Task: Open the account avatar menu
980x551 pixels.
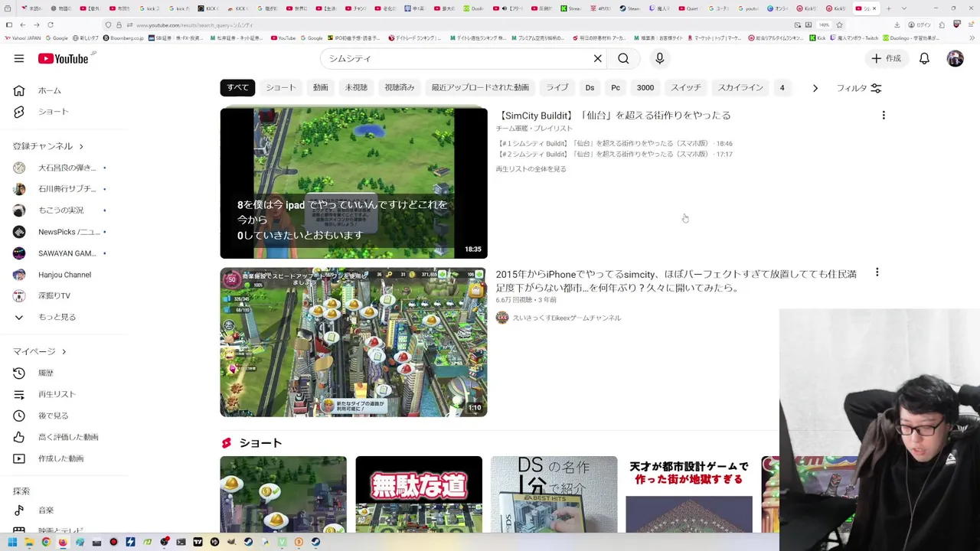Action: point(955,58)
